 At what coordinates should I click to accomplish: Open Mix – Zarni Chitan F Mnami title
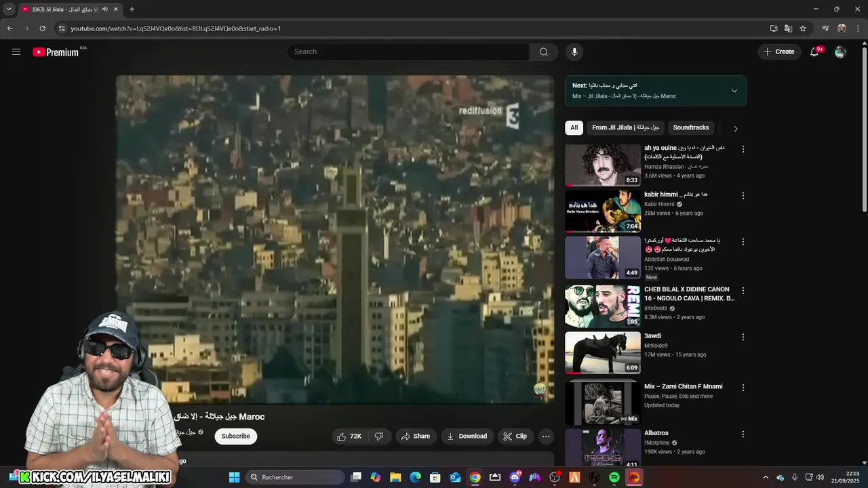pyautogui.click(x=683, y=386)
